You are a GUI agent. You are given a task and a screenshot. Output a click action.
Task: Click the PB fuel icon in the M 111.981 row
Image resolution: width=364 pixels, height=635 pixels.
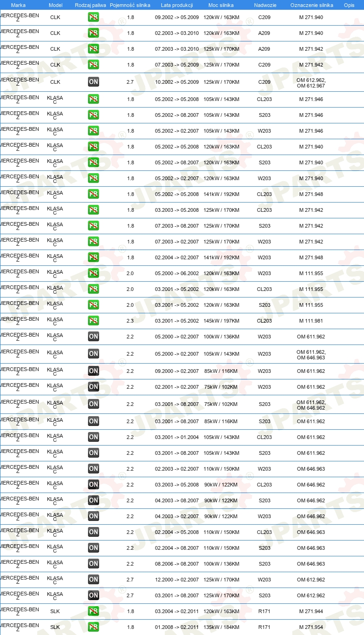point(93,320)
